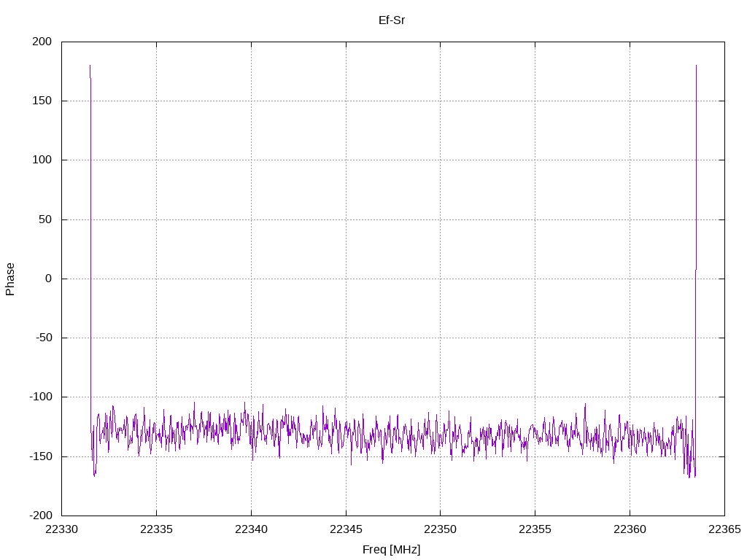Click the x-axis tick label "22360"

coord(630,529)
